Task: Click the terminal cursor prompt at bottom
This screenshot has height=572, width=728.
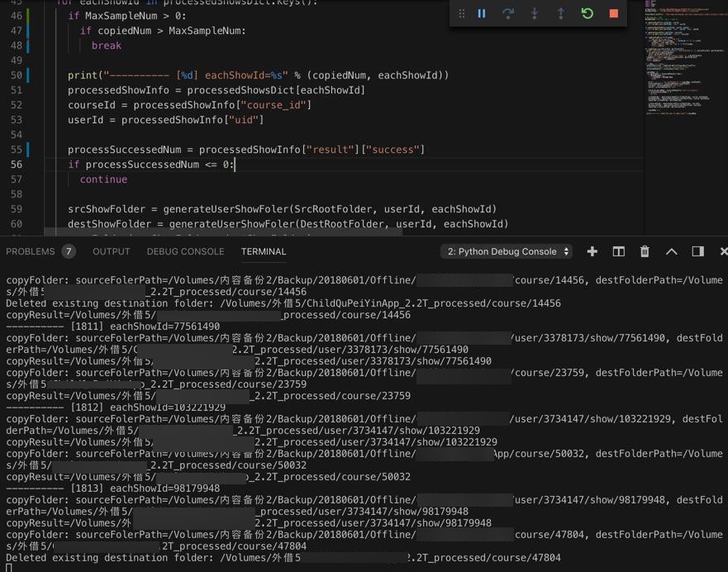Action: pos(9,568)
